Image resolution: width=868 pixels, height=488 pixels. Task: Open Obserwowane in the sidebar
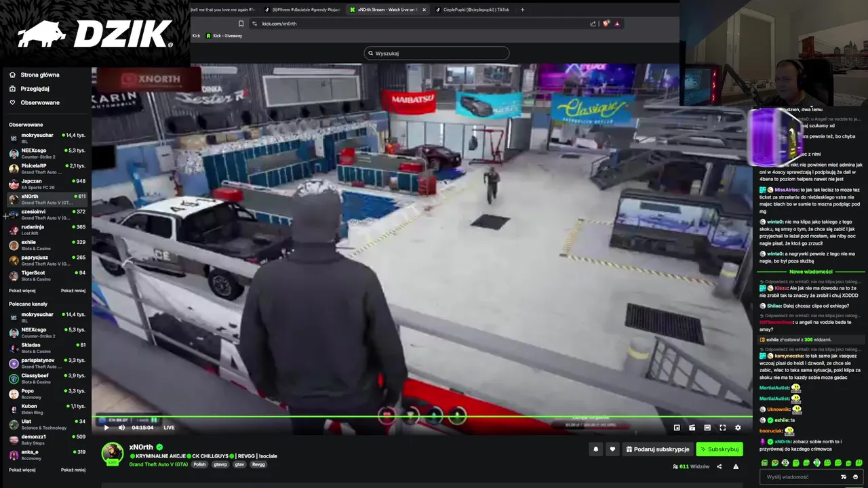(40, 102)
